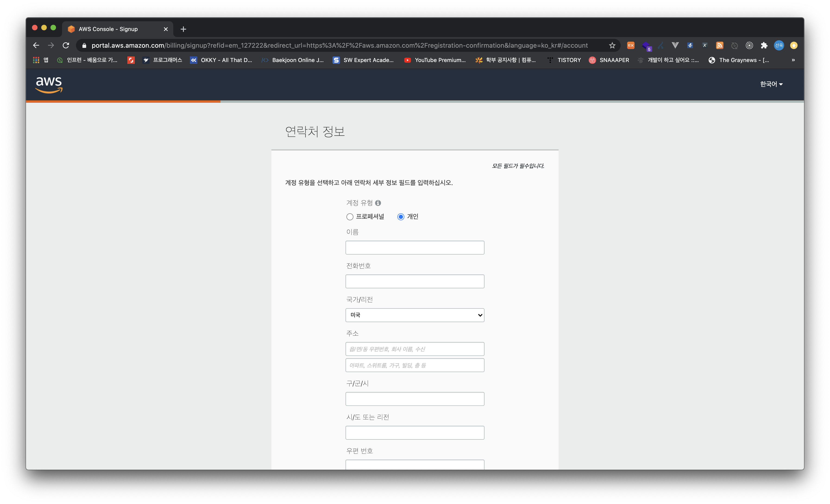
Task: Open a new browser tab
Action: [183, 29]
